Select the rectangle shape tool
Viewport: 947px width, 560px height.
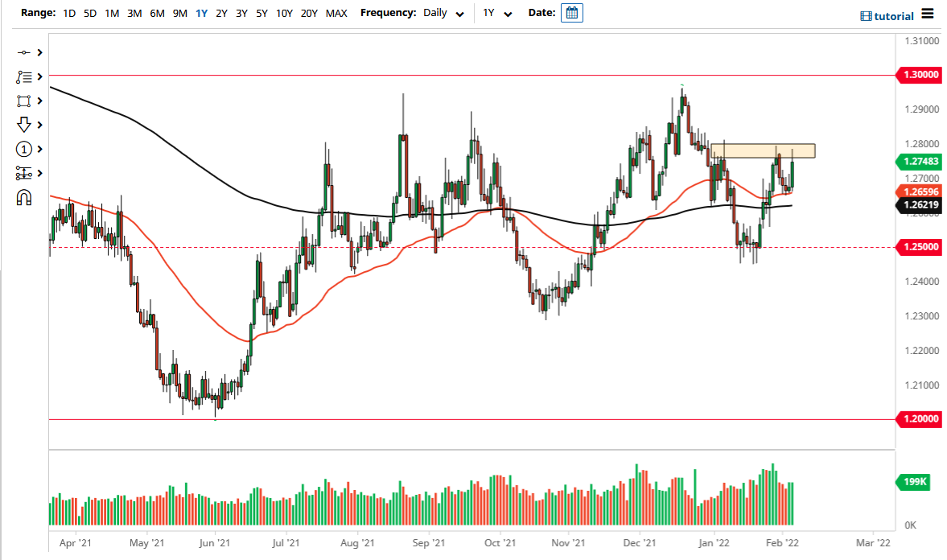(x=25, y=101)
